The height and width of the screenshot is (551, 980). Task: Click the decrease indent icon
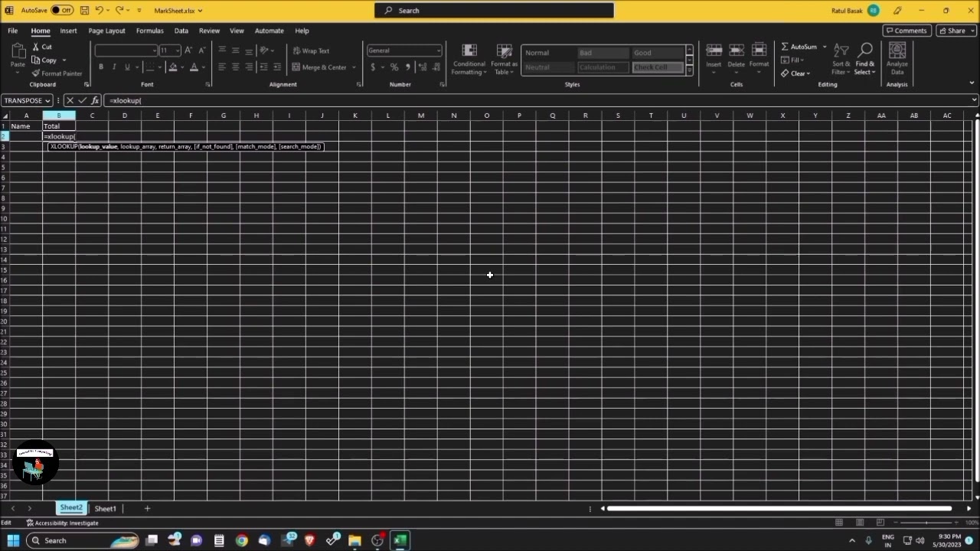coord(263,67)
